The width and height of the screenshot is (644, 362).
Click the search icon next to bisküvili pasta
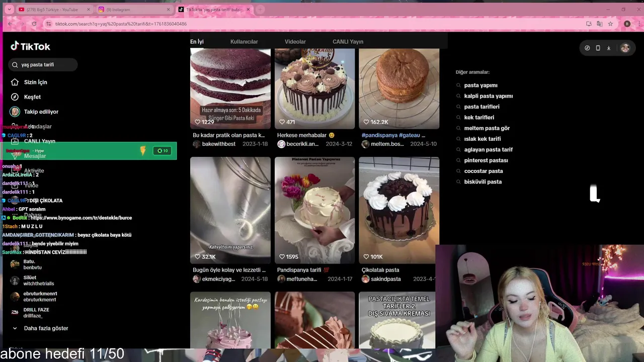click(458, 182)
